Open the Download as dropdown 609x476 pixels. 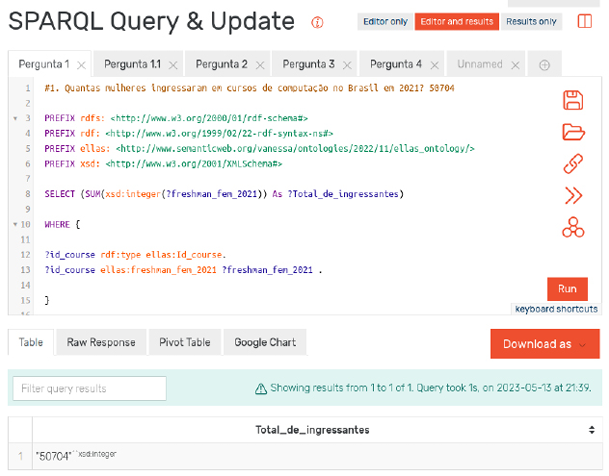click(x=544, y=344)
